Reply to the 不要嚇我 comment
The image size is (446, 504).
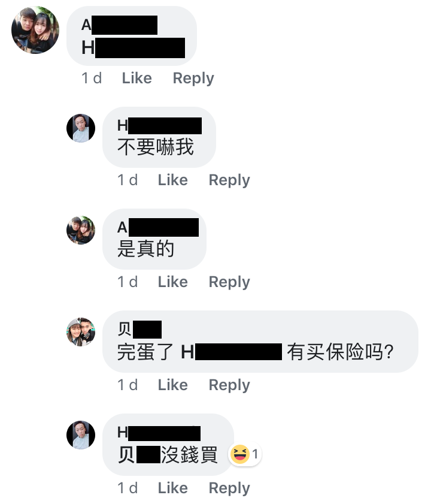[x=229, y=180]
